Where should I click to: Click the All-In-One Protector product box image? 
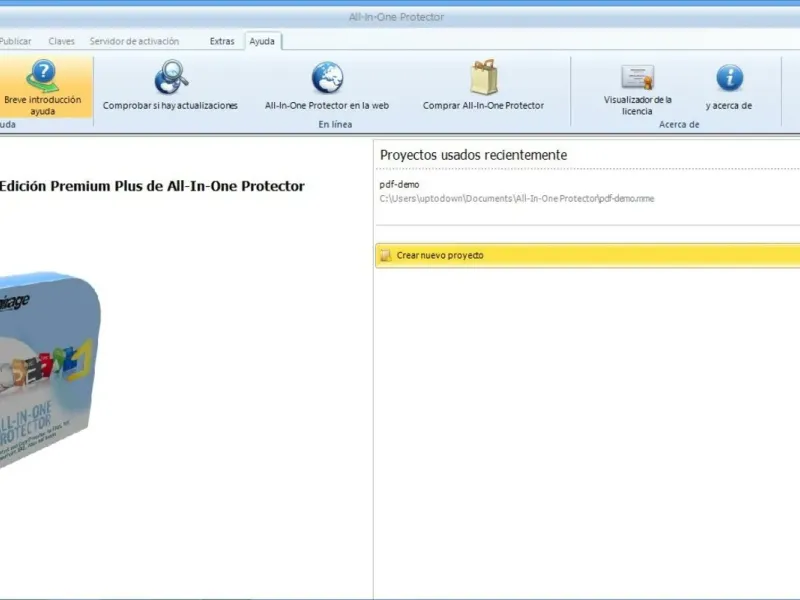[x=49, y=370]
